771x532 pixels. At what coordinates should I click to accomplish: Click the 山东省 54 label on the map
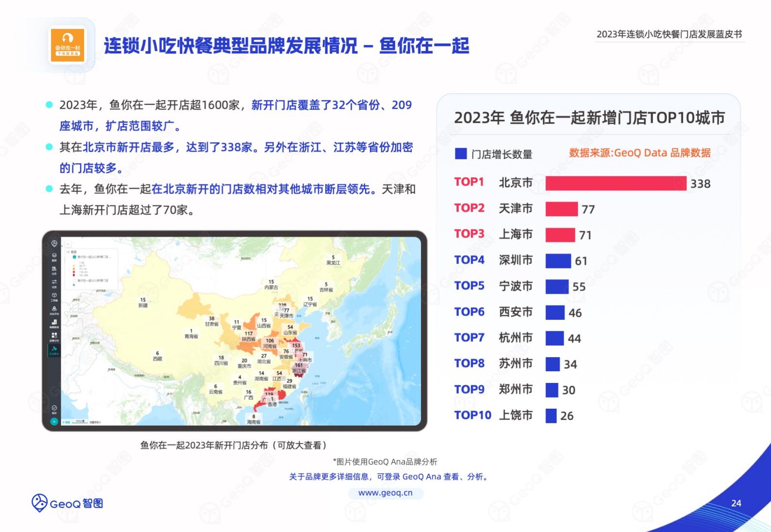click(x=290, y=330)
